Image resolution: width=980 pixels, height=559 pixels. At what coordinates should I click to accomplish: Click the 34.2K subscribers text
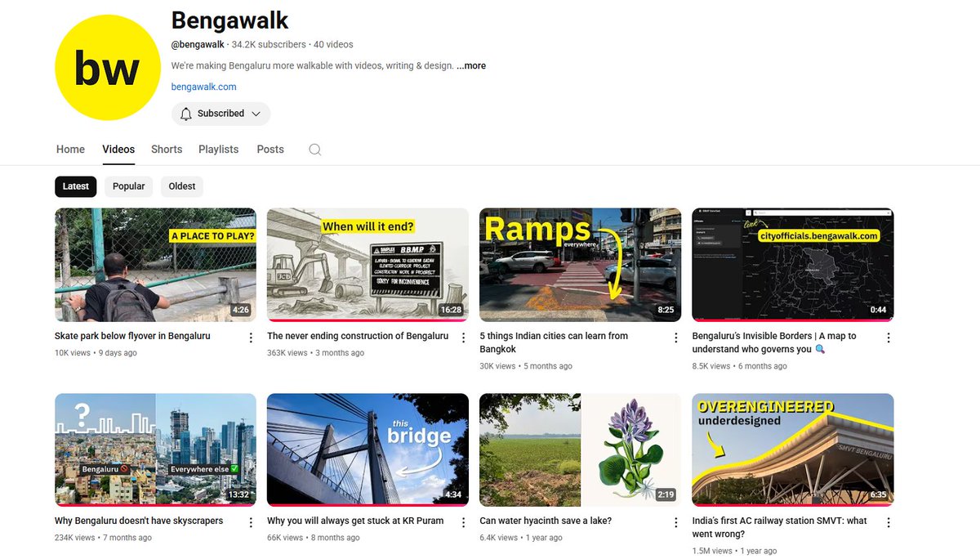(269, 44)
